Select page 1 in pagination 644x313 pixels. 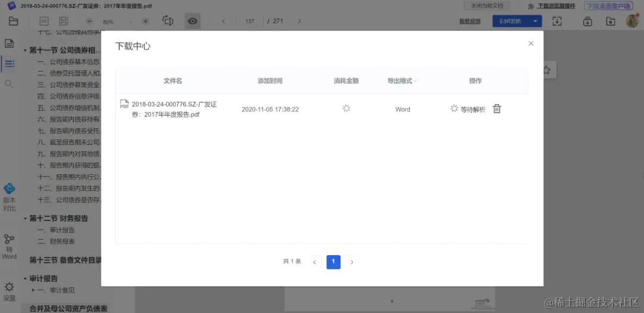tap(333, 262)
